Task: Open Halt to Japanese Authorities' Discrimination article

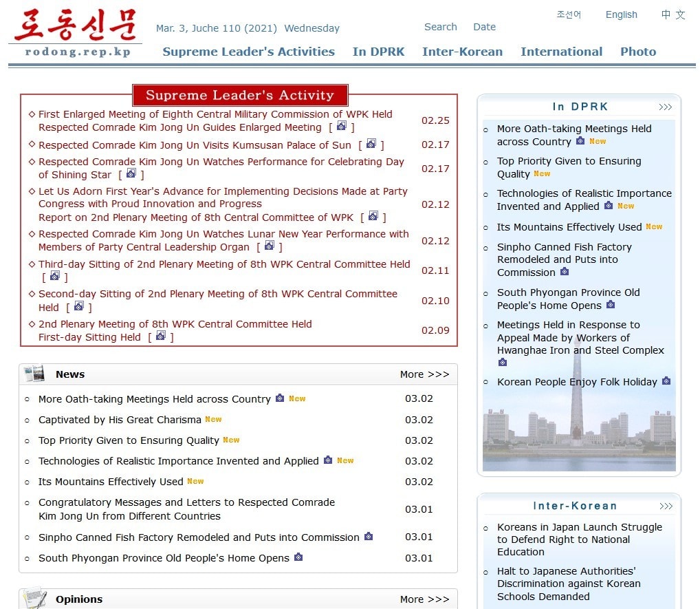Action: click(569, 584)
